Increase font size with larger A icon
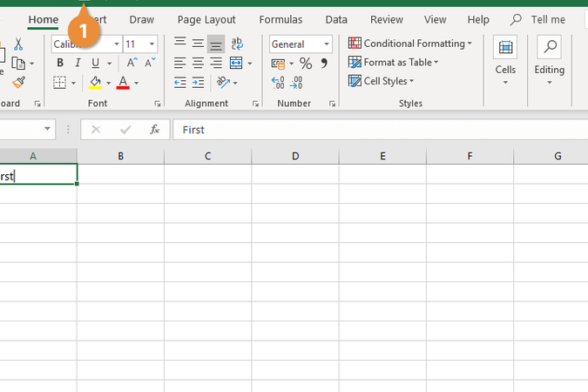Viewport: 588px width, 392px height. (132, 63)
